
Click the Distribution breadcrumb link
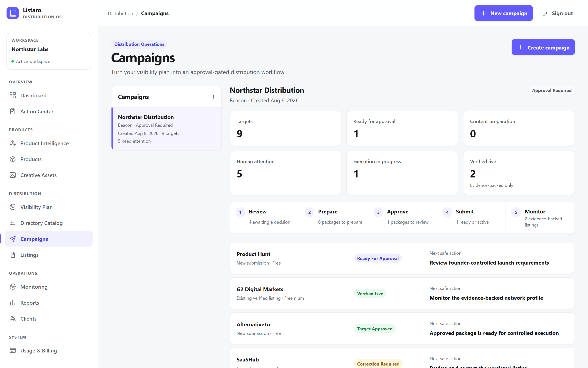(120, 13)
